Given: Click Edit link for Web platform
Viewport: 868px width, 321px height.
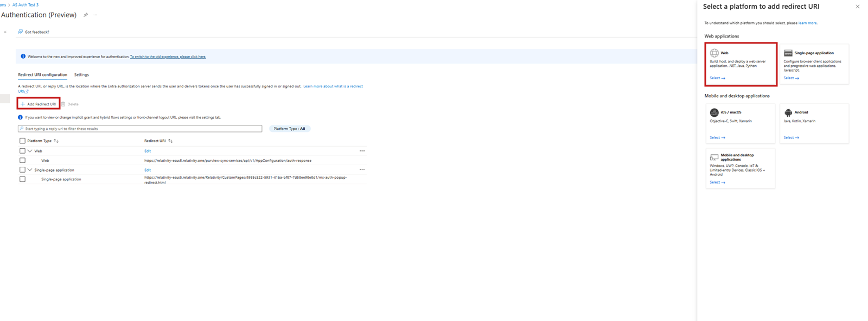Looking at the screenshot, I should click(x=148, y=151).
